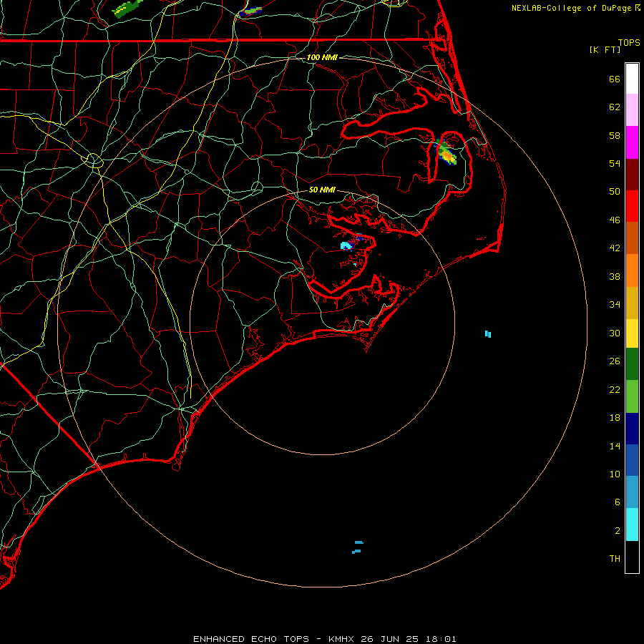Image resolution: width=644 pixels, height=644 pixels.
Task: Click the 22 legend value
Action: [615, 390]
